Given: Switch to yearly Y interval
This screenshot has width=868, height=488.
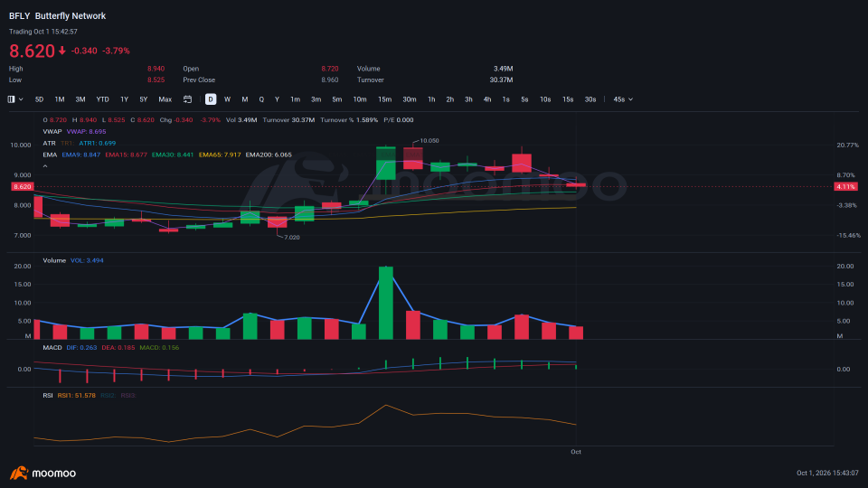Looking at the screenshot, I should click(277, 99).
